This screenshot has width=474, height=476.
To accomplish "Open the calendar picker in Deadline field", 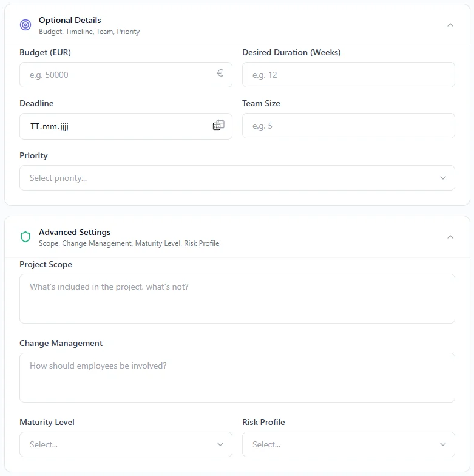I will 218,126.
